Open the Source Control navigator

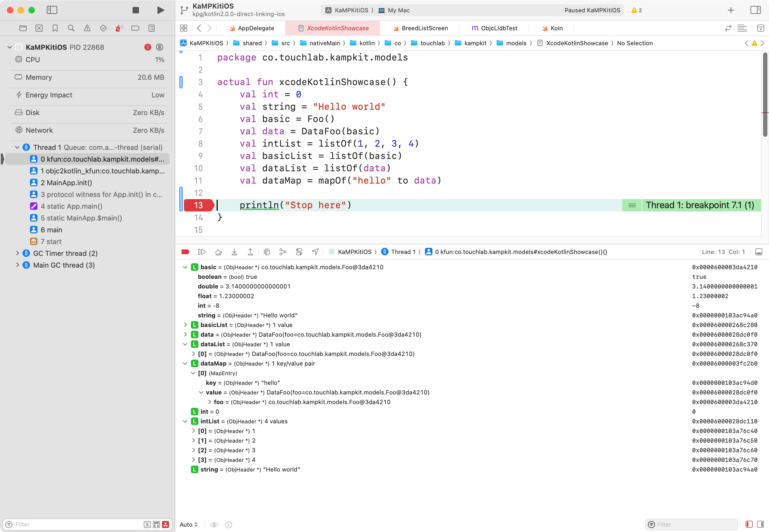tap(39, 28)
